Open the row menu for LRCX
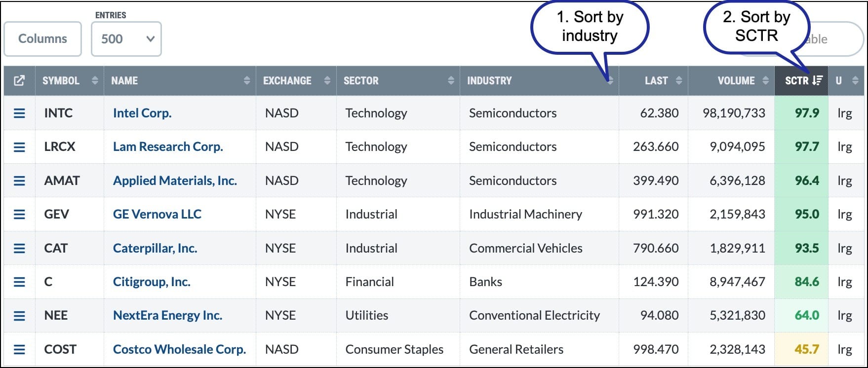Screen dimensions: 868x368 pos(19,147)
